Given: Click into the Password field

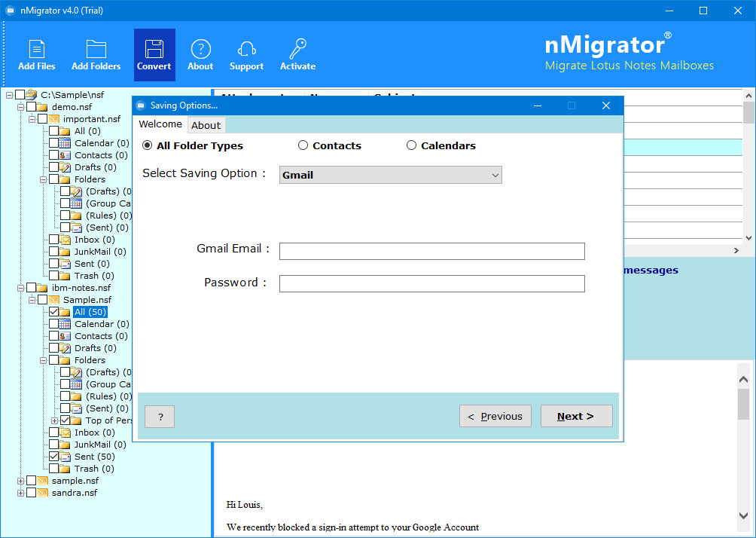Looking at the screenshot, I should [x=432, y=284].
